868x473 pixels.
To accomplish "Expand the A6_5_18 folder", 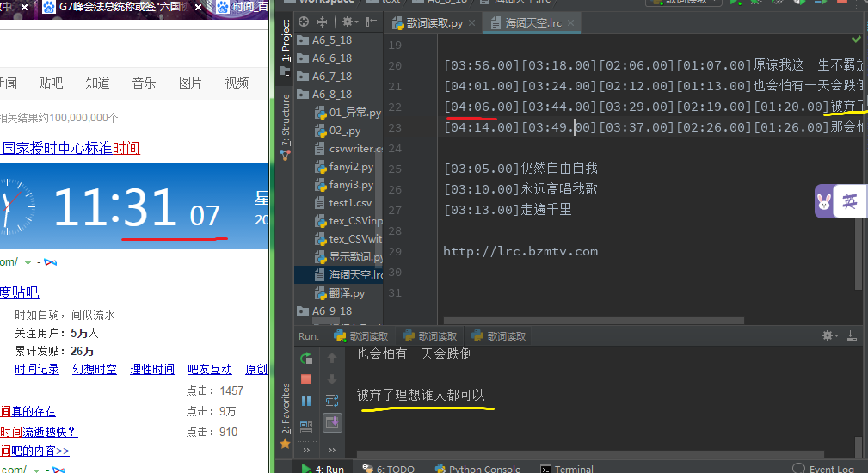I will [x=324, y=40].
